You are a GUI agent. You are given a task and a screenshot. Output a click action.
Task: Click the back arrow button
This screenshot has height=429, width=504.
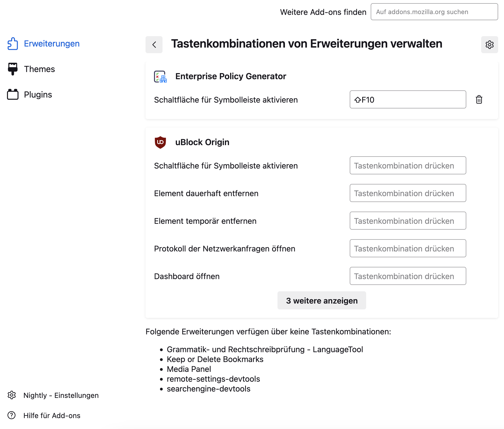pyautogui.click(x=154, y=45)
